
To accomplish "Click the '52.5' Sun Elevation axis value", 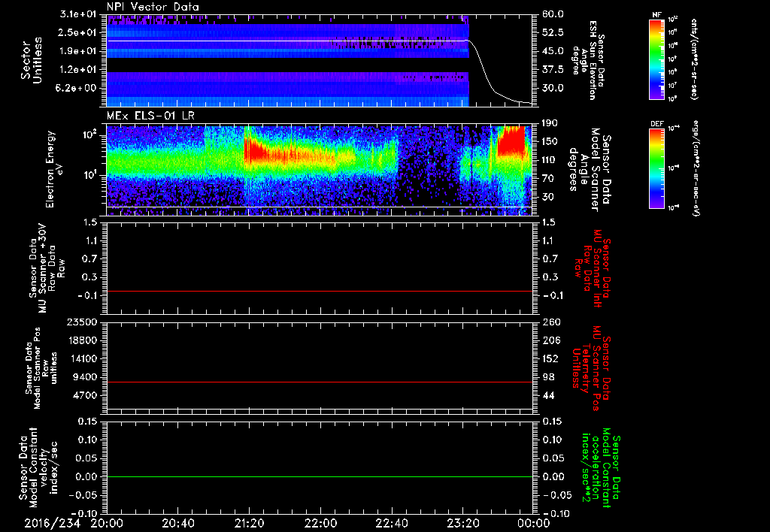I will coord(552,32).
